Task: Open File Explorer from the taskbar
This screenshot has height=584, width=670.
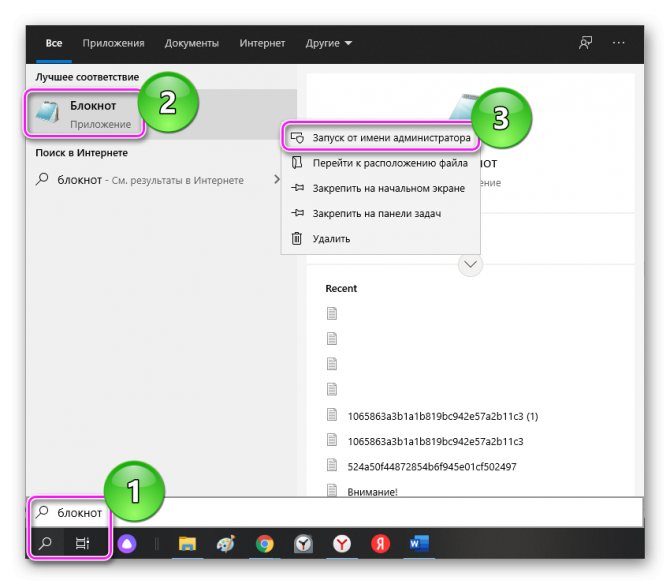Action: (187, 544)
